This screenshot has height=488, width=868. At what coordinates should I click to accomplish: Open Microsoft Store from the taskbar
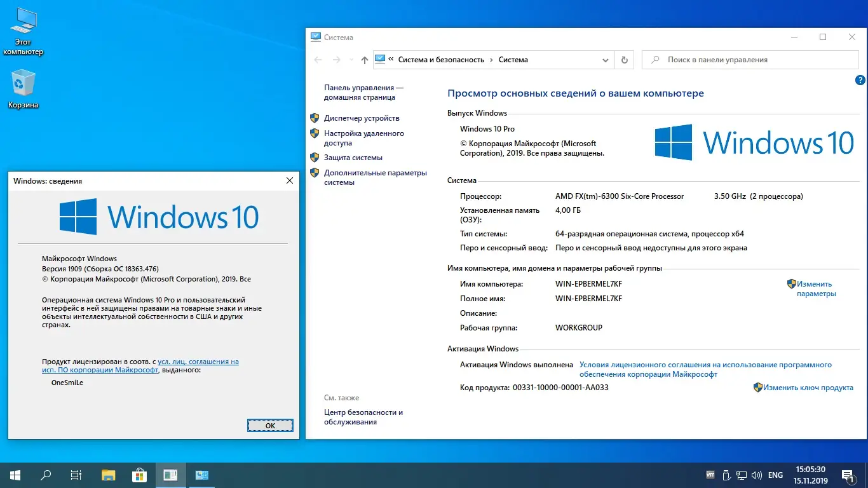pos(139,475)
